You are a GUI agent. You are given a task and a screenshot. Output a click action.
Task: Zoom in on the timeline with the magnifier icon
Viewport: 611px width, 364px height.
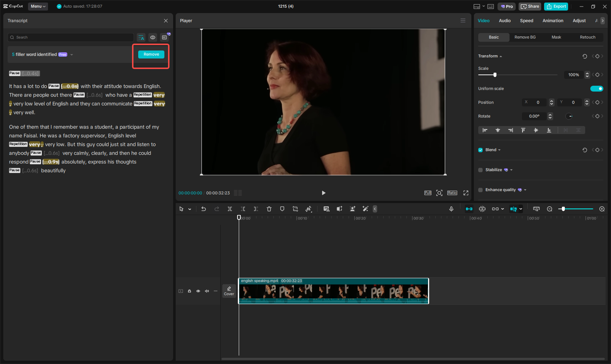pos(602,209)
